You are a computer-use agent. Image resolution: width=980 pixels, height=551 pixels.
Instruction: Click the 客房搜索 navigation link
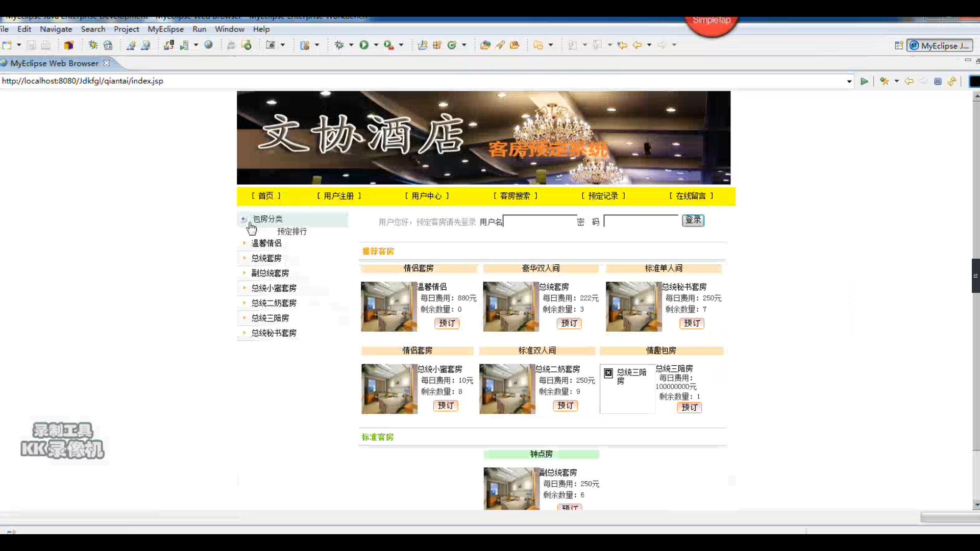(x=515, y=196)
